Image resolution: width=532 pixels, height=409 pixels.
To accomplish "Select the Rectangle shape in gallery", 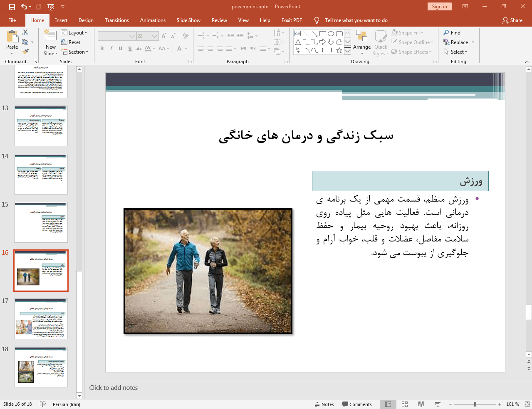I will [x=323, y=34].
